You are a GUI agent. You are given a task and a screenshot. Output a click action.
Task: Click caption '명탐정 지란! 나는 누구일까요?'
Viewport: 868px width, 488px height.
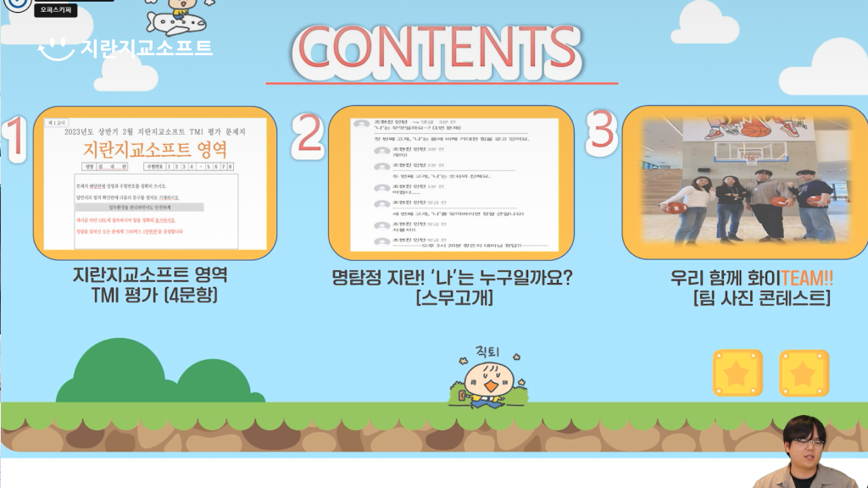tap(452, 277)
